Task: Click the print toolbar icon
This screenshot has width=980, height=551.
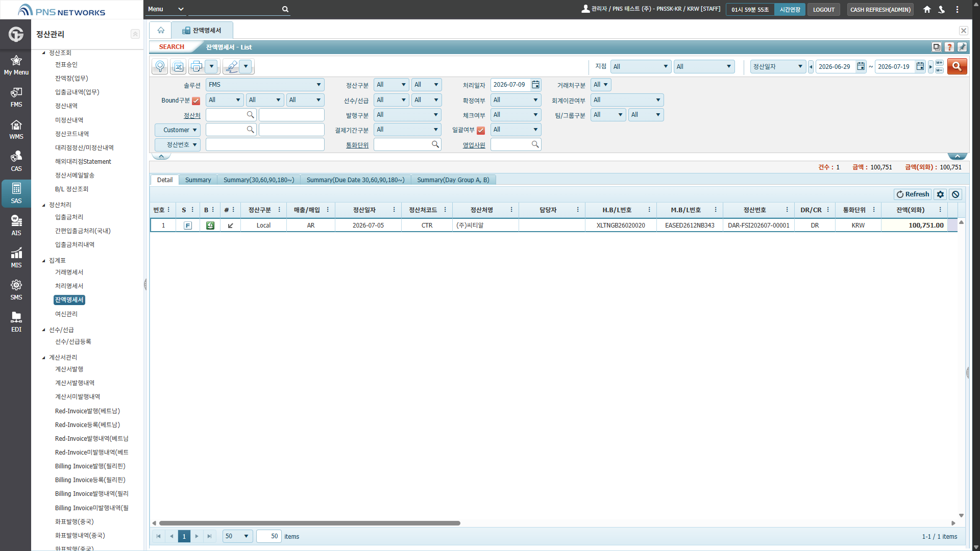Action: tap(197, 66)
